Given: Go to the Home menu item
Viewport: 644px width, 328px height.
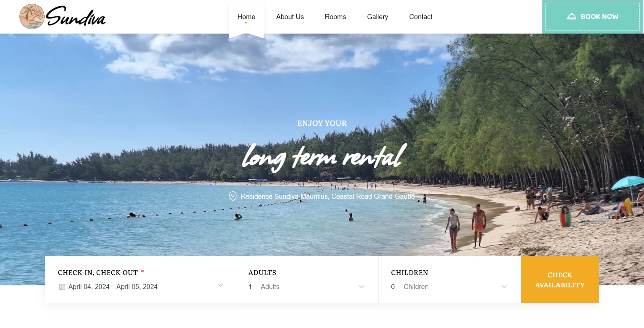Looking at the screenshot, I should coord(246,17).
